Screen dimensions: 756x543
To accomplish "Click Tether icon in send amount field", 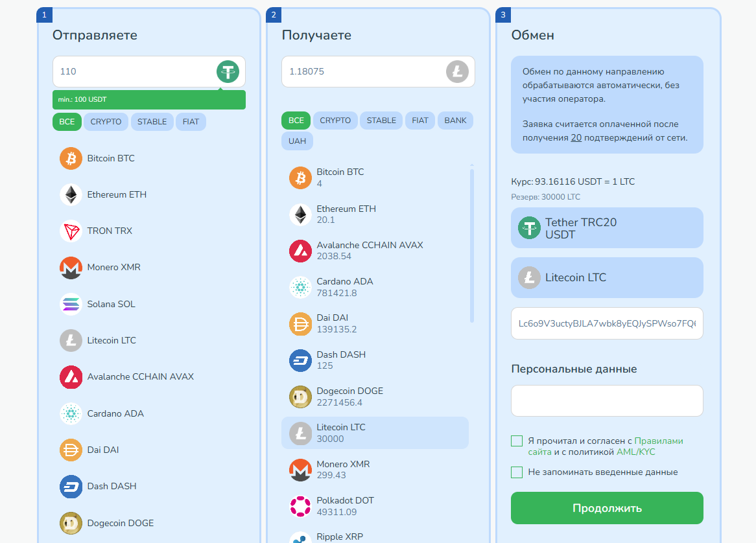I will (x=228, y=72).
